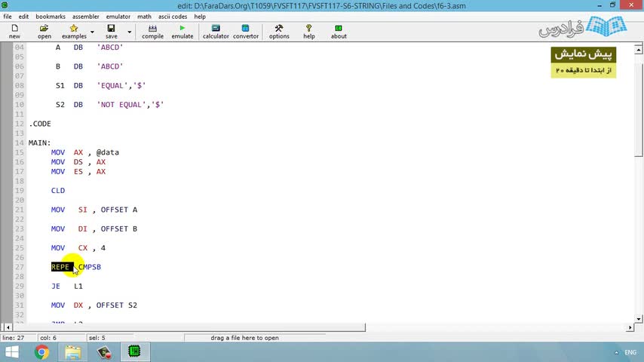Image resolution: width=644 pixels, height=362 pixels.
Task: Open the ascii codes menu
Action: (173, 17)
